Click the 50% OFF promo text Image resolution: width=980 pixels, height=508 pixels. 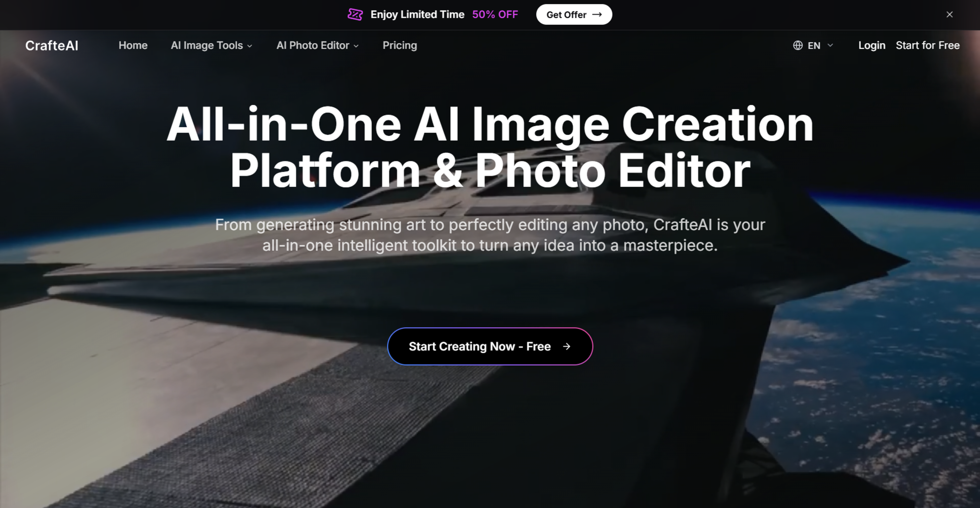pos(495,15)
